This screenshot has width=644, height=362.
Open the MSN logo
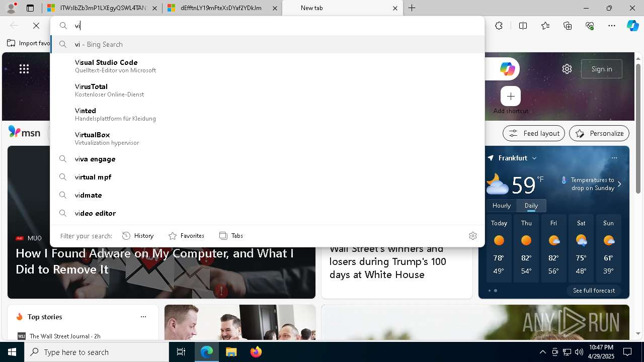pos(24,132)
